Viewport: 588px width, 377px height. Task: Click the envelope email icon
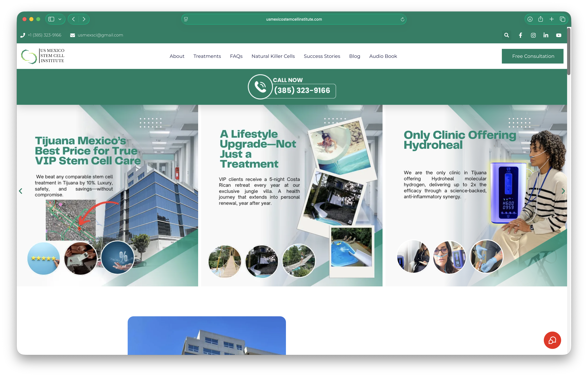[x=72, y=35]
